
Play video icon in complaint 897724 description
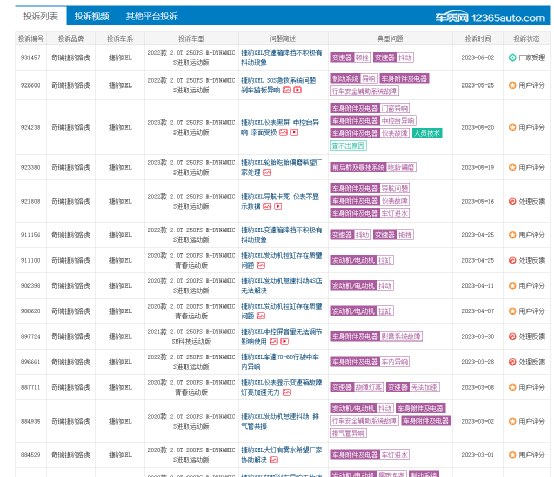coord(285,341)
